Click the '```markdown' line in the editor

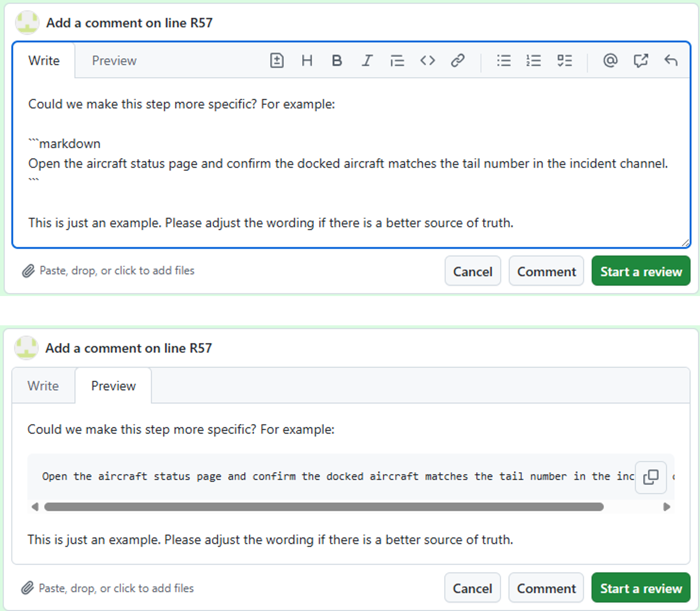[64, 144]
